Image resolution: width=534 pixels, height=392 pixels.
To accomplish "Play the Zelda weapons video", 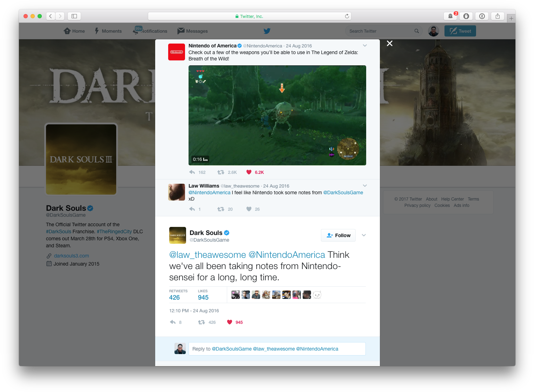I will click(x=277, y=115).
